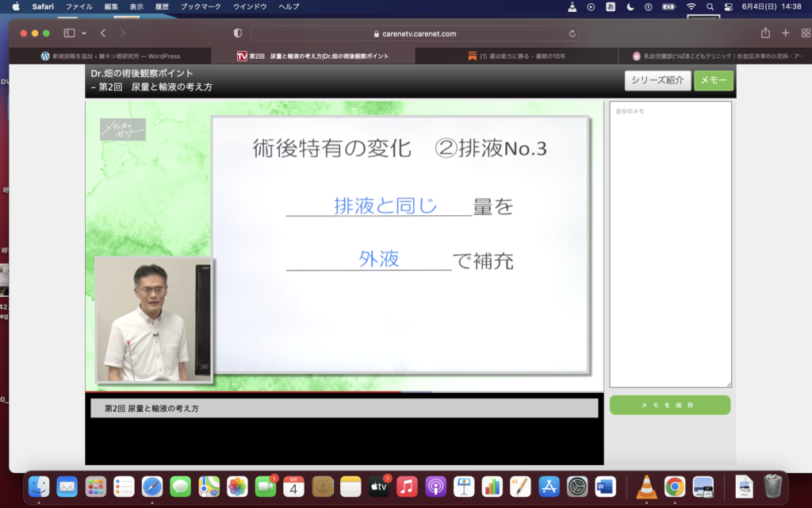Click the privacy report shield icon
Viewport: 812px width, 508px height.
point(238,33)
